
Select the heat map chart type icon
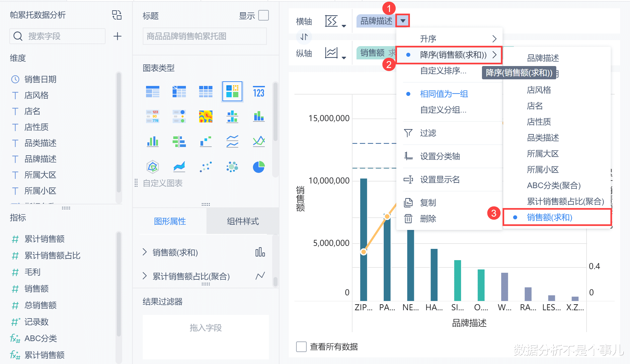pos(205,116)
